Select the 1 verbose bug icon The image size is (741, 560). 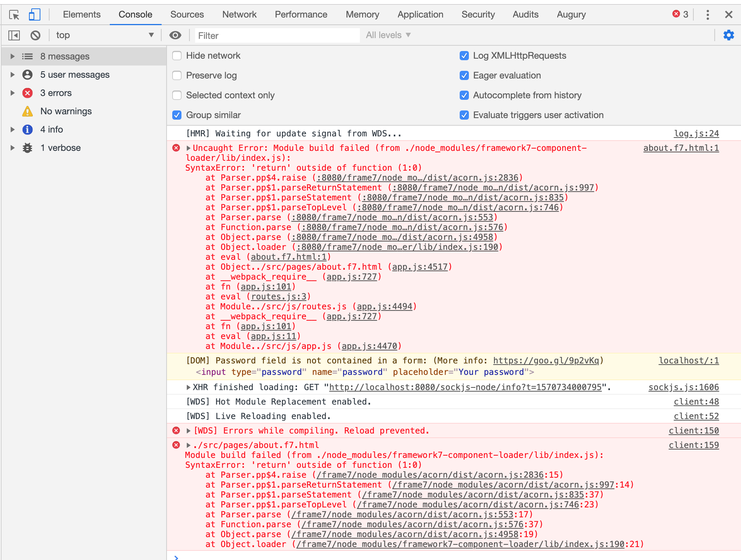(27, 148)
